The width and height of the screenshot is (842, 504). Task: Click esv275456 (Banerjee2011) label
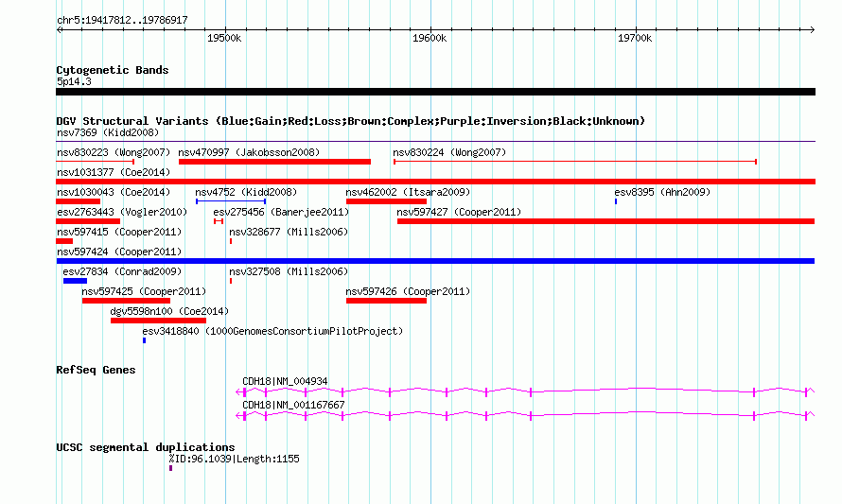[281, 212]
